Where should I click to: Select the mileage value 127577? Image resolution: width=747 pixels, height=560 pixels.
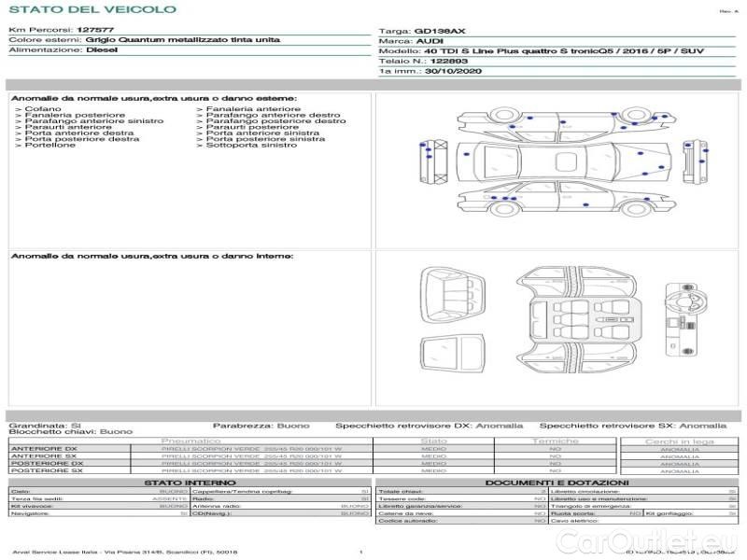pyautogui.click(x=95, y=30)
